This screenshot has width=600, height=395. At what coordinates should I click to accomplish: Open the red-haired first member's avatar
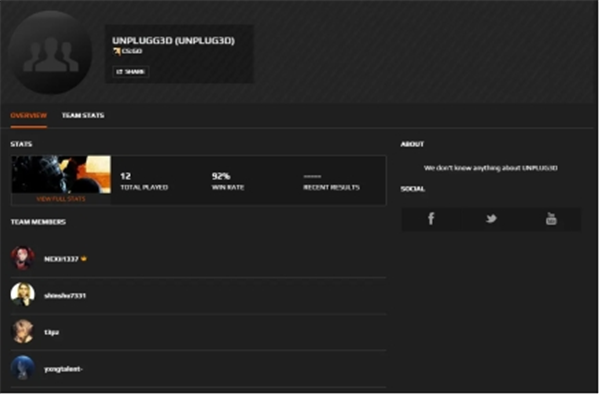pos(23,258)
